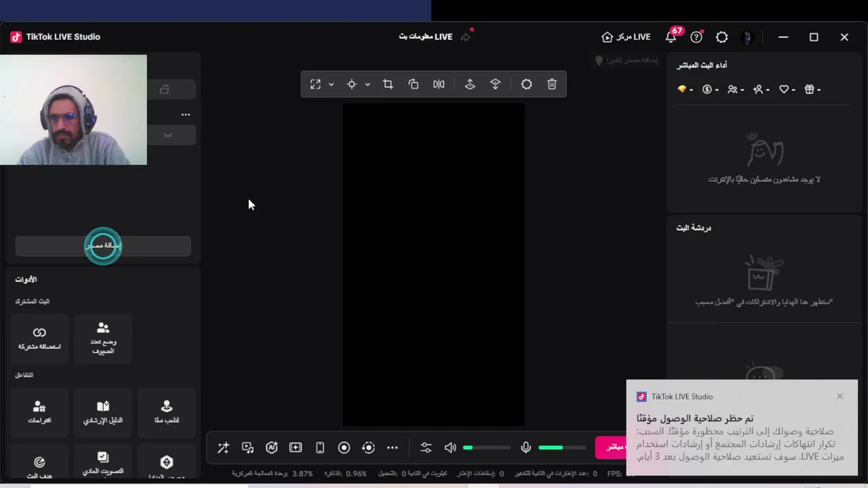
Task: Move source layer down
Action: [495, 84]
